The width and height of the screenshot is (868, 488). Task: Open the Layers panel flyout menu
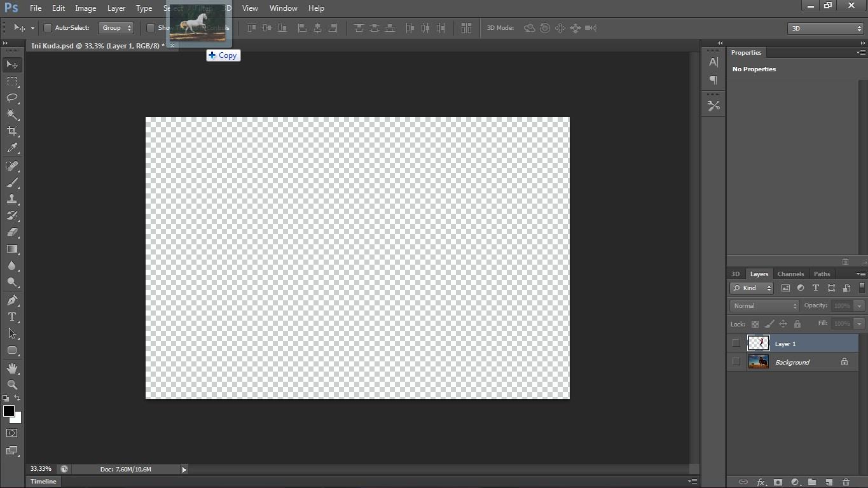pos(861,274)
